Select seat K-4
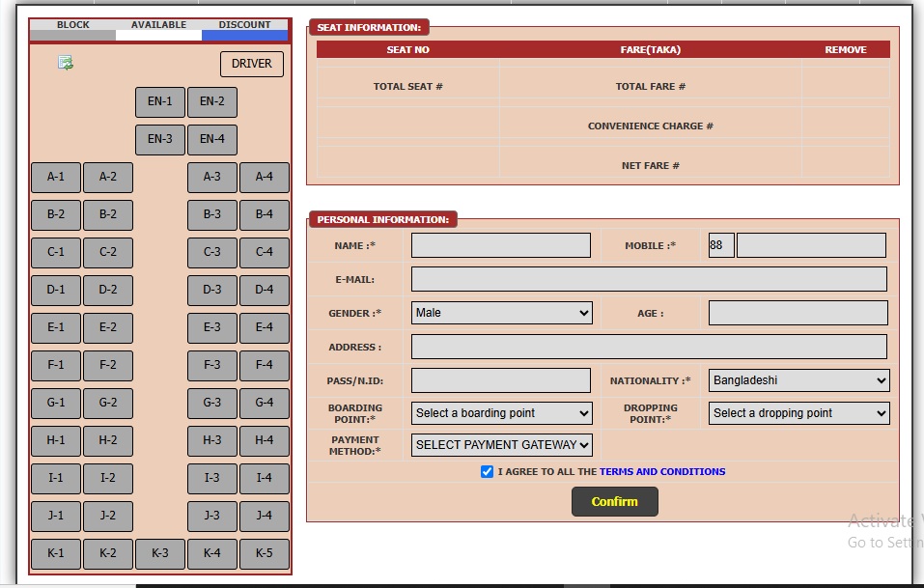The image size is (924, 588). tap(212, 554)
